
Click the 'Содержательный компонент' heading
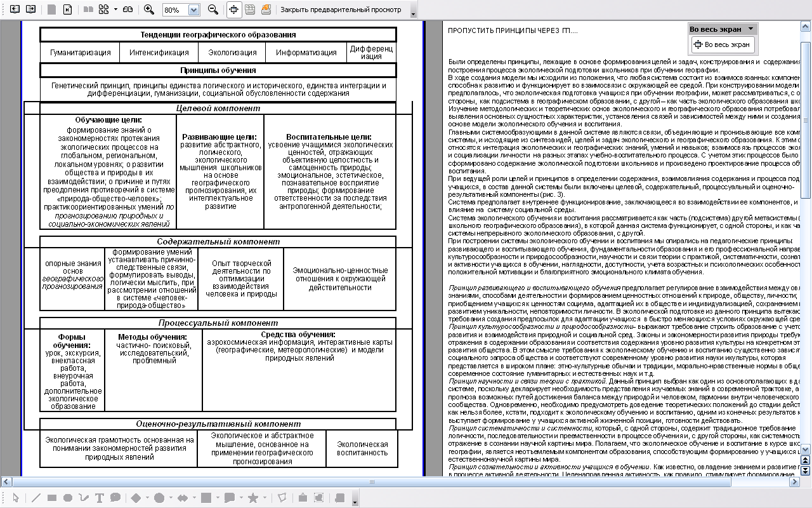click(x=218, y=242)
